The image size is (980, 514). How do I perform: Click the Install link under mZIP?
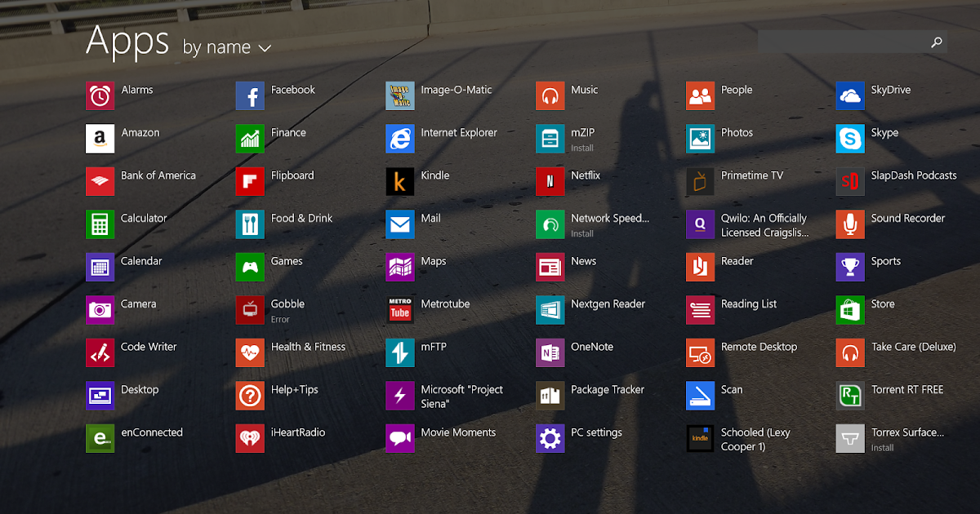pos(582,148)
